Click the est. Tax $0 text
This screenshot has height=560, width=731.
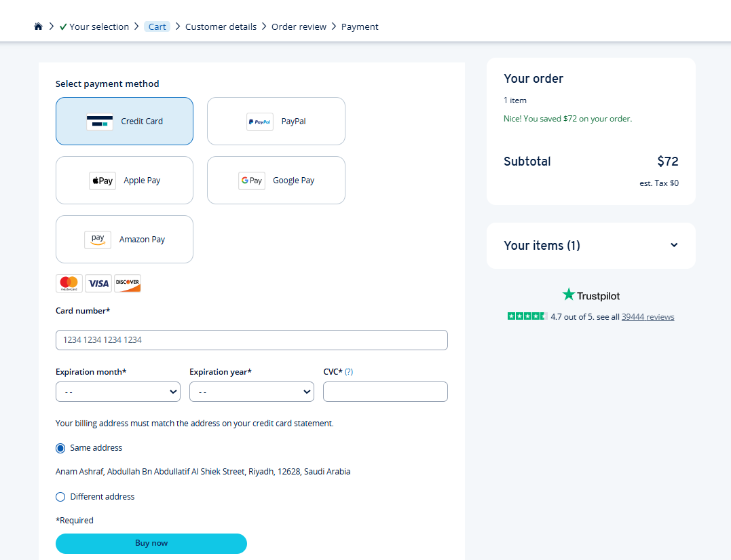tap(659, 183)
